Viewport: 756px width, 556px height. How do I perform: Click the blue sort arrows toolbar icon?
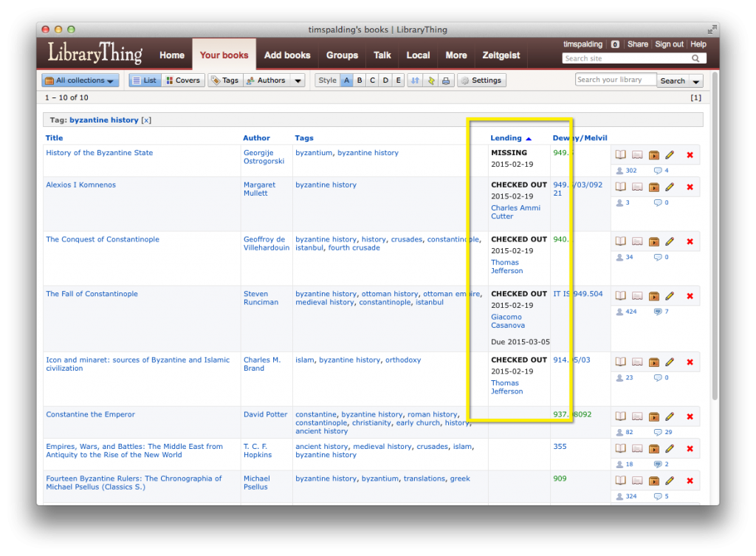(x=415, y=80)
